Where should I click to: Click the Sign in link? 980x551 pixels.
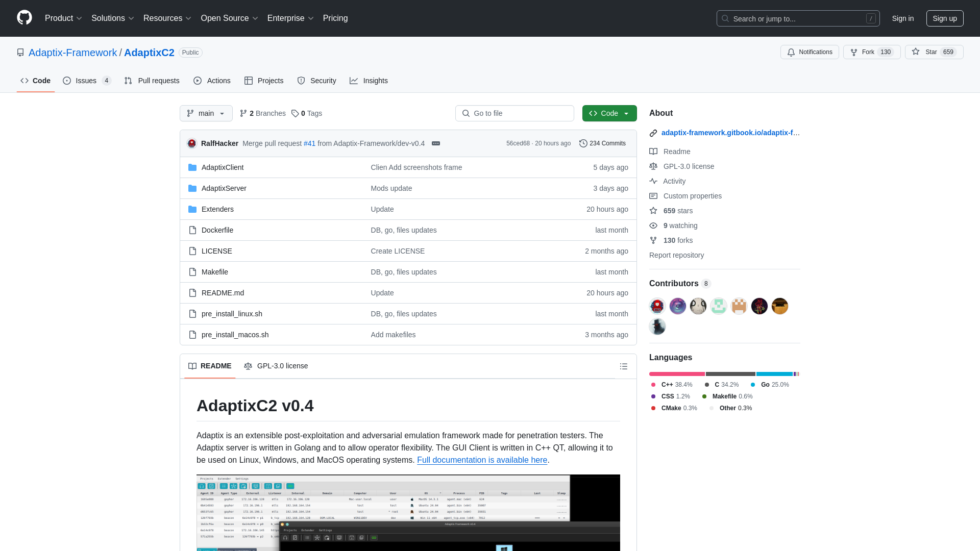click(903, 18)
